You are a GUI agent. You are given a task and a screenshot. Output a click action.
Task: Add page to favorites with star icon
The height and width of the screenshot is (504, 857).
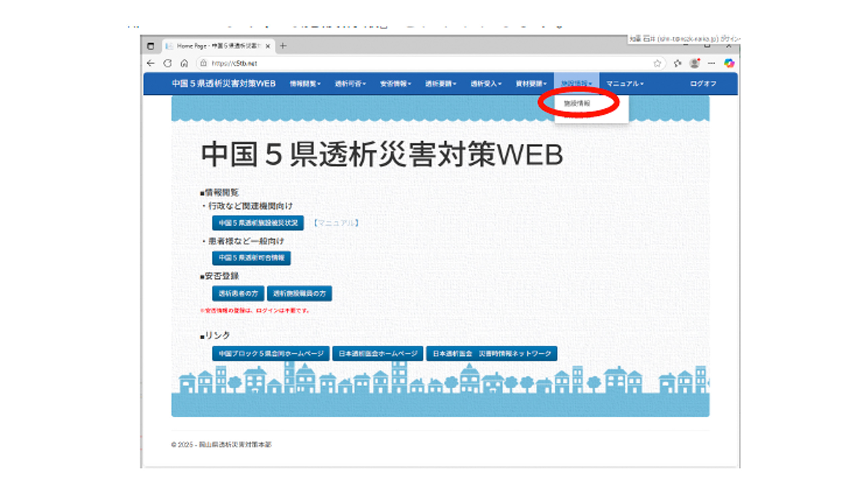(x=657, y=63)
